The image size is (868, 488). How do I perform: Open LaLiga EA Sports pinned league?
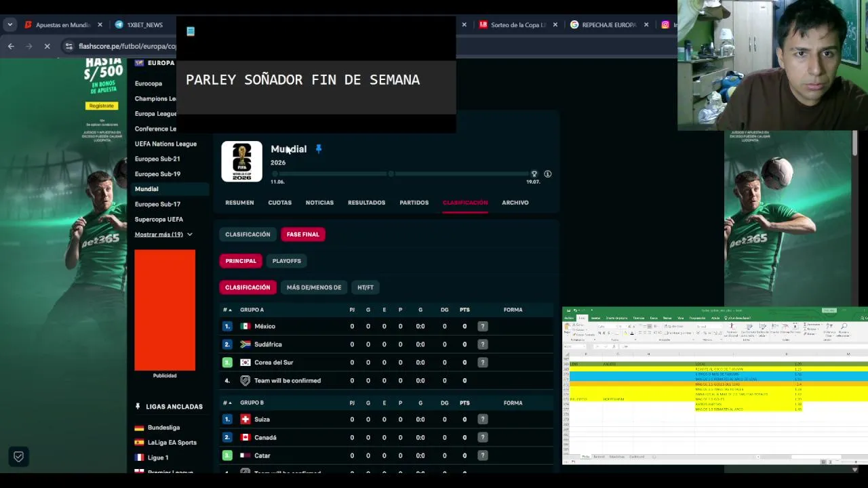coord(172,443)
